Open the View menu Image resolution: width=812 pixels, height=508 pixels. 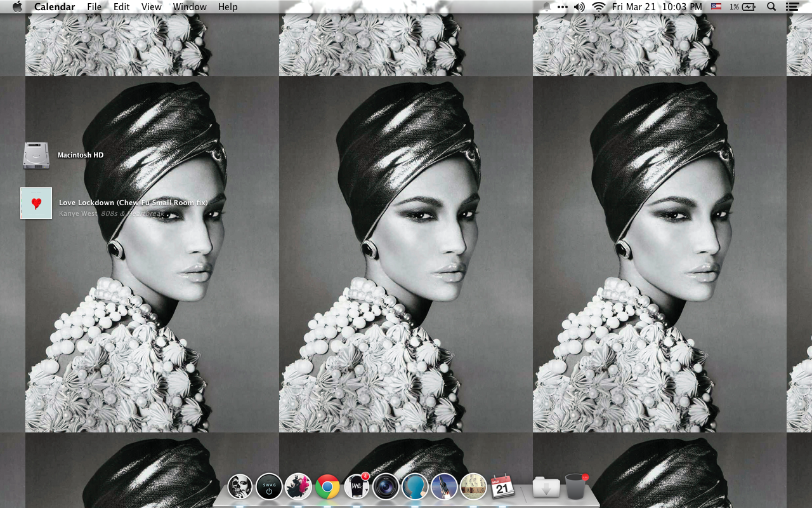(151, 7)
